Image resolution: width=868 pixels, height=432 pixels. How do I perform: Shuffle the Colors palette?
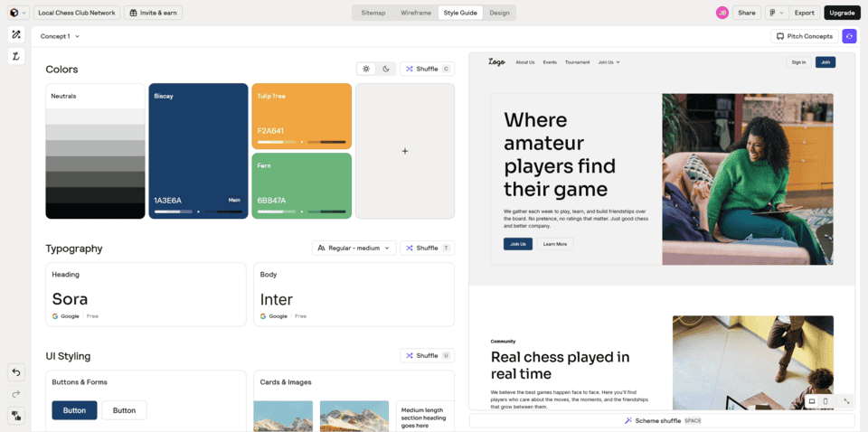point(427,69)
